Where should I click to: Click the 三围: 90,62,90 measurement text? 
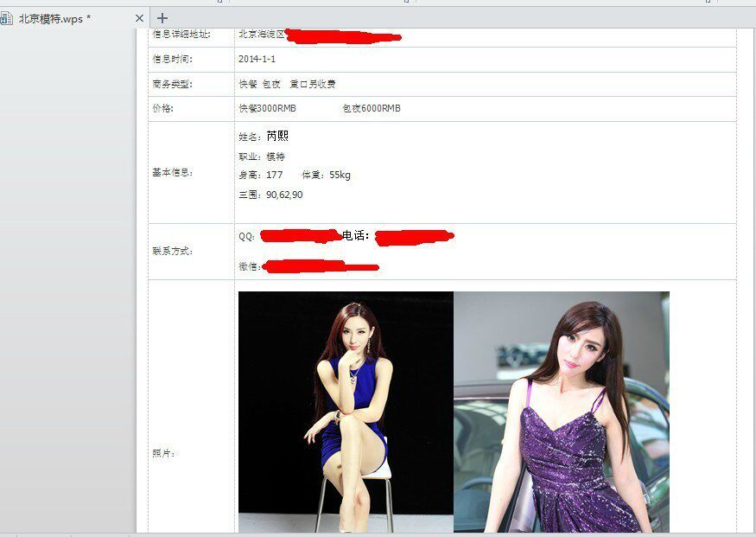(270, 195)
